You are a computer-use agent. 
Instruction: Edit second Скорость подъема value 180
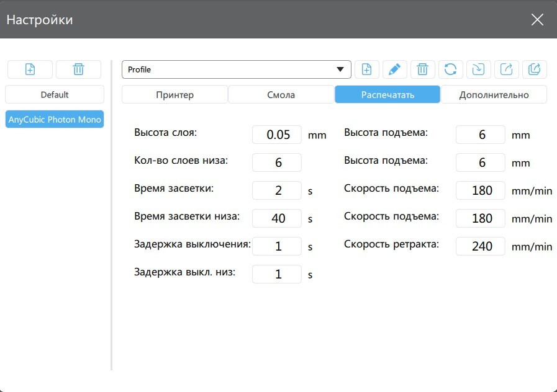480,218
